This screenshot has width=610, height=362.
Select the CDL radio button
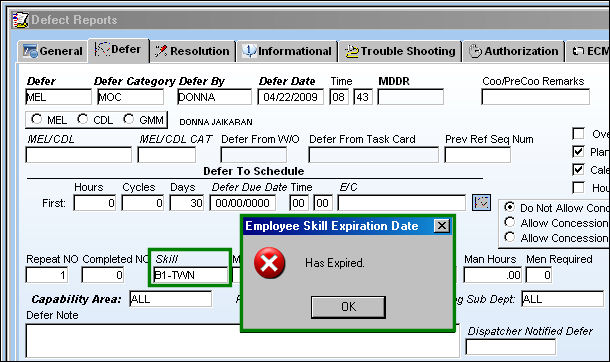[82, 119]
